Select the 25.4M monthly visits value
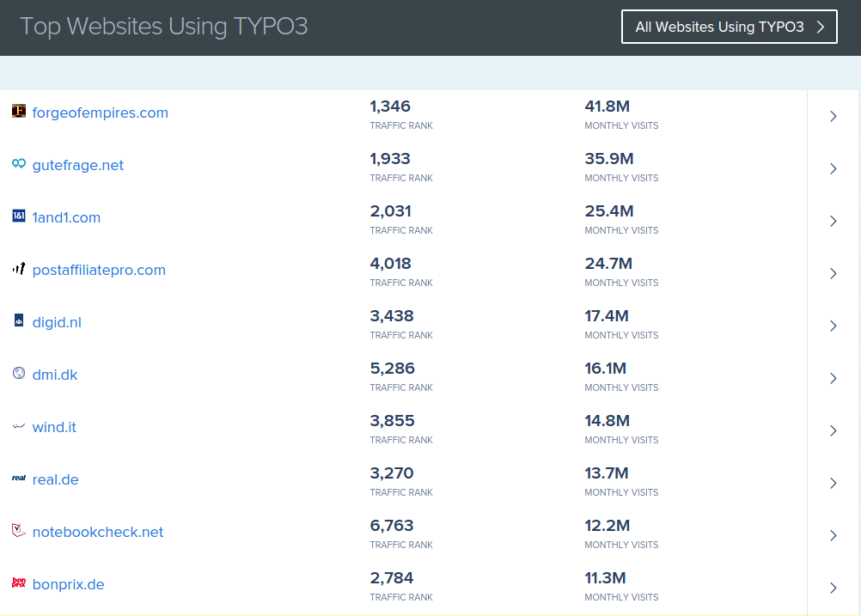Screen dimensions: 861x616 [609, 211]
